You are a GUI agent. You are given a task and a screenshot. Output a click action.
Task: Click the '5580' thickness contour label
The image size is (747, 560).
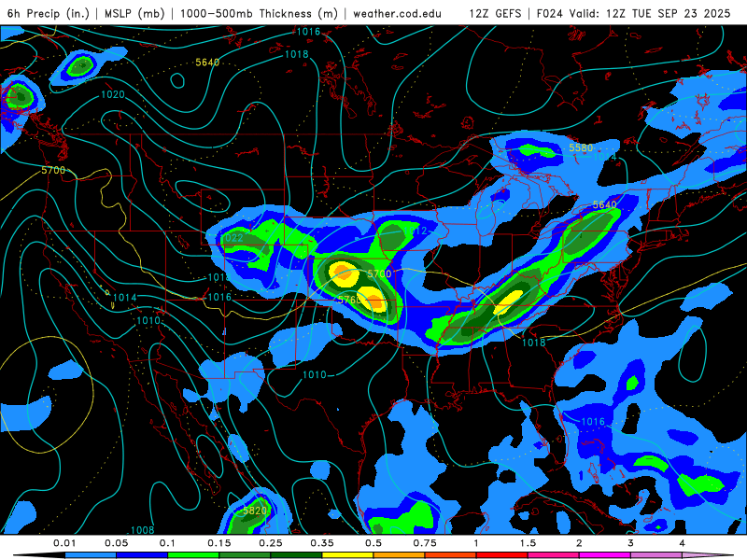(581, 147)
